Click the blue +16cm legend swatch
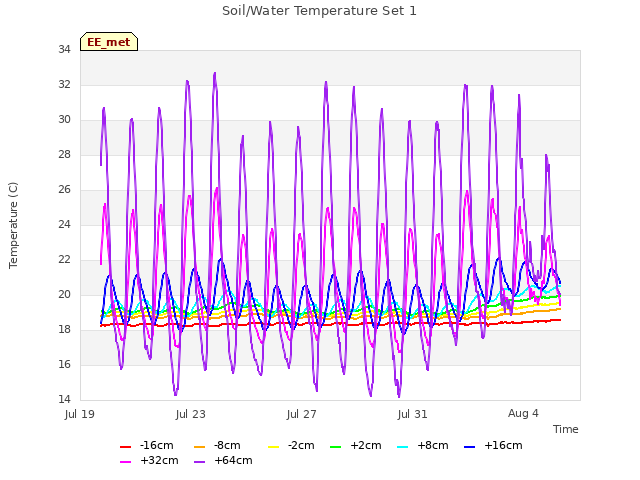 point(470,447)
